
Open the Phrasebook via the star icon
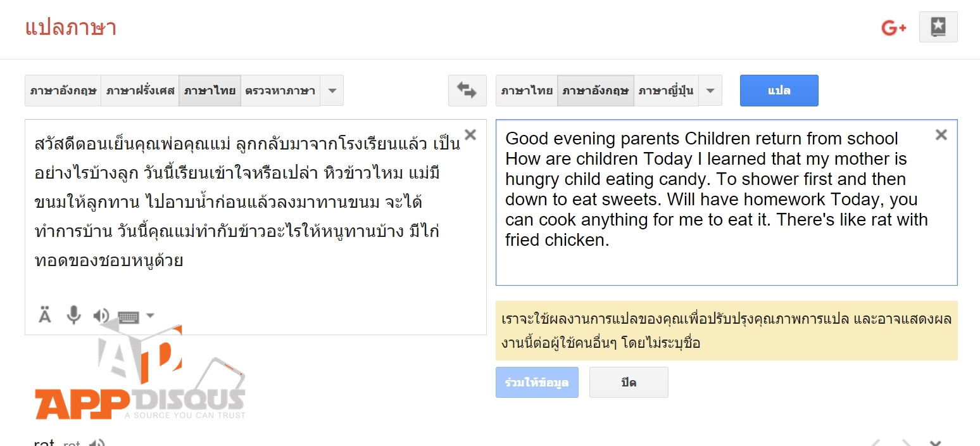(x=938, y=27)
